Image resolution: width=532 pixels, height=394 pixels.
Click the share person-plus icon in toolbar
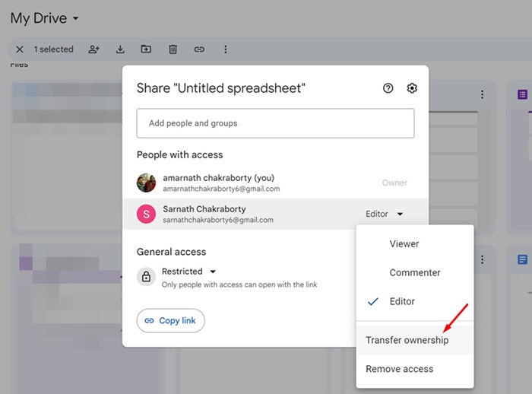point(94,49)
